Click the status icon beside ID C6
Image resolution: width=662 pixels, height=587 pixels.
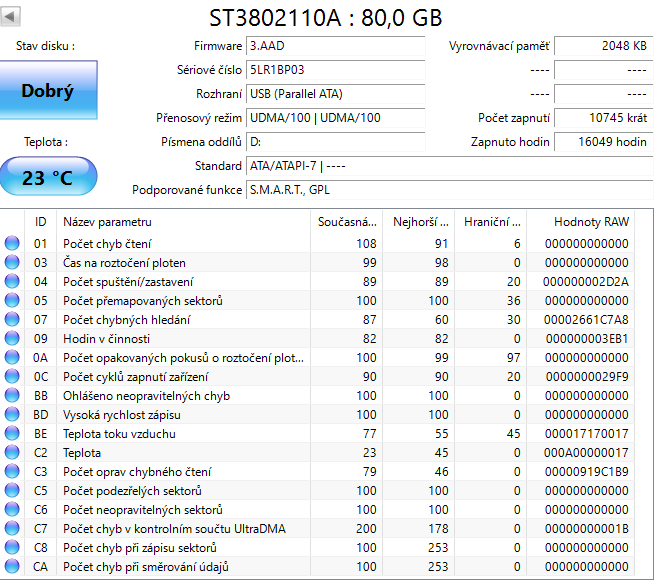tap(12, 510)
